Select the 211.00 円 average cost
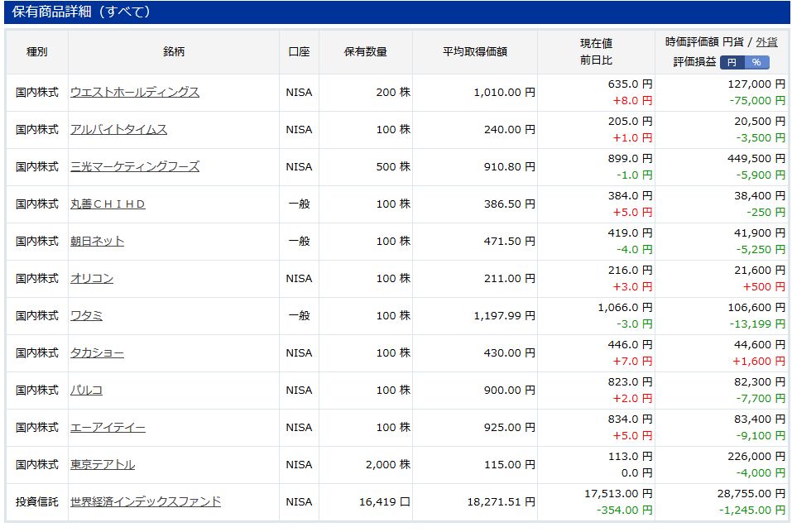The image size is (792, 532). coord(510,279)
